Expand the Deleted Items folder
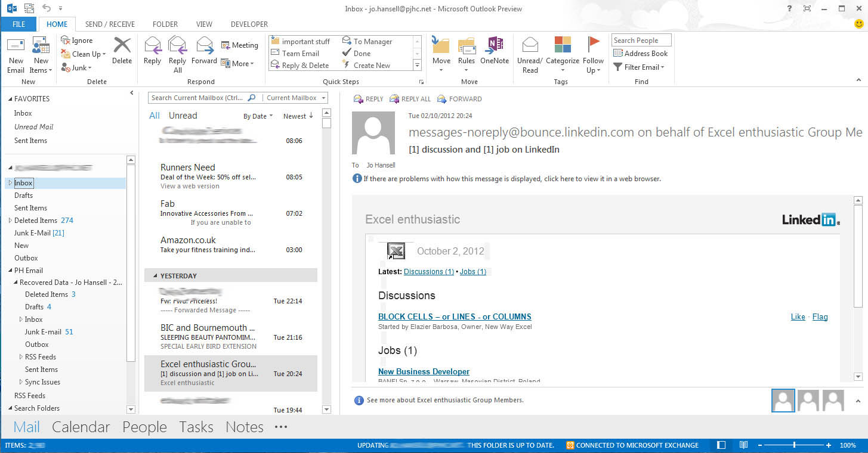 pyautogui.click(x=10, y=221)
